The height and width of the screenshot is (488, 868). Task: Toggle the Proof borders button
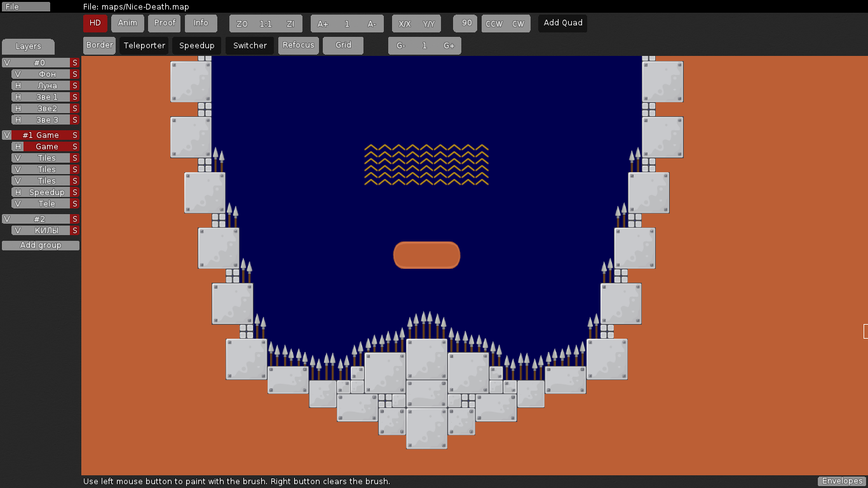165,24
